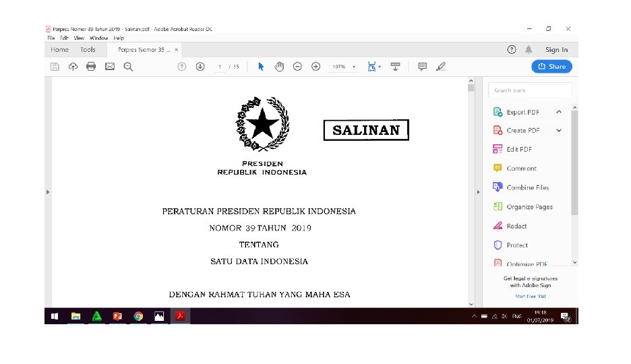Go to next page arrow

point(200,67)
